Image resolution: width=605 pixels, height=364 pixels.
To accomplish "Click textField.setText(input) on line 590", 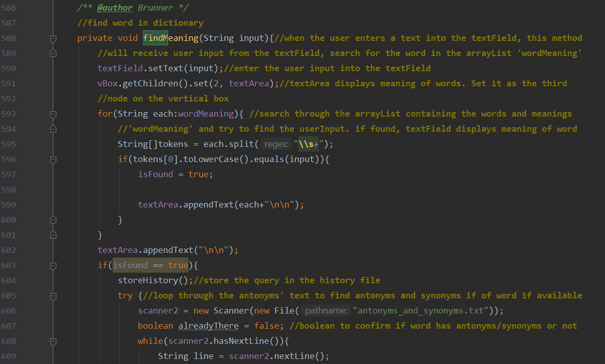I will (158, 68).
